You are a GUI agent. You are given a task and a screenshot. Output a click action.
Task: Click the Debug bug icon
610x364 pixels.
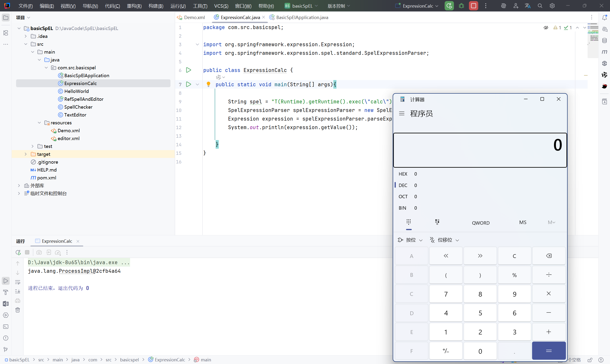(x=461, y=6)
